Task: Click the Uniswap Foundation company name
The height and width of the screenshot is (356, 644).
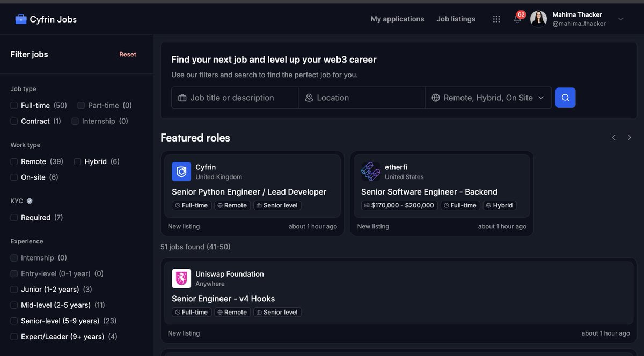Action: point(230,274)
